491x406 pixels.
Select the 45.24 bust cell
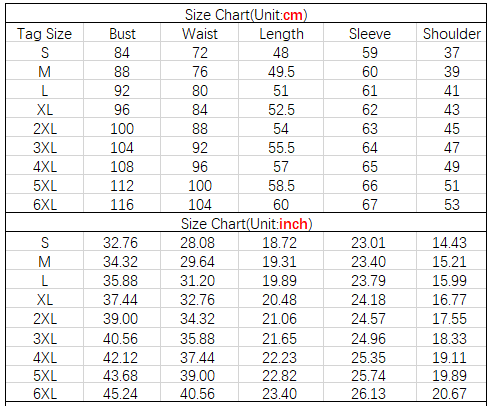pyautogui.click(x=120, y=393)
